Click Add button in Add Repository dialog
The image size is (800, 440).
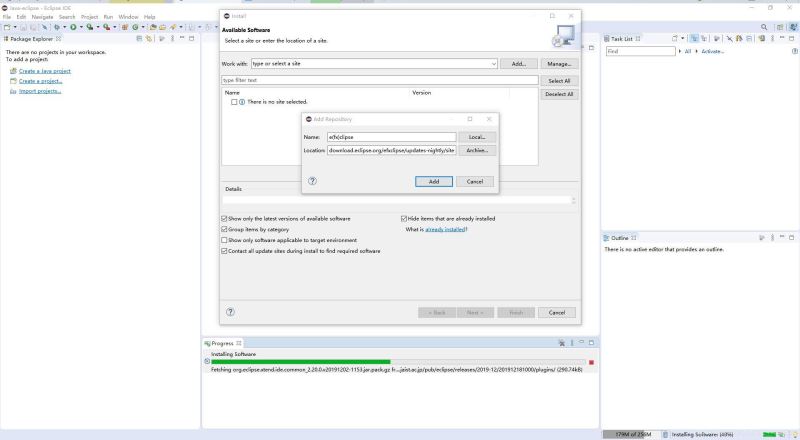pyautogui.click(x=434, y=181)
